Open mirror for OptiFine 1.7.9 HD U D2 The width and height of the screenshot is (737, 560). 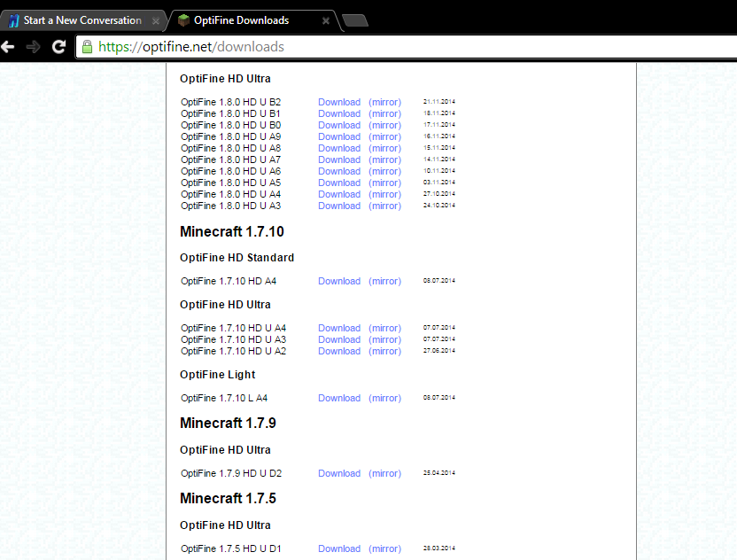tap(385, 473)
